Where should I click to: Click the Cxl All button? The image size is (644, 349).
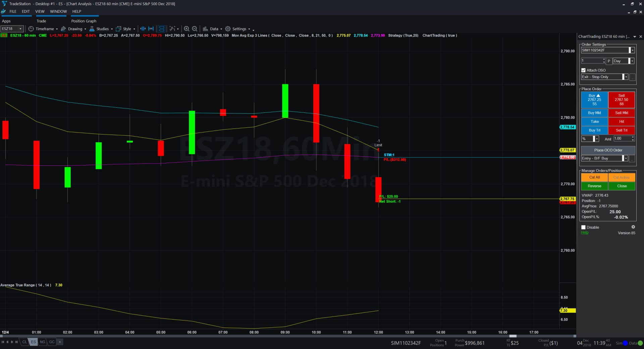594,178
